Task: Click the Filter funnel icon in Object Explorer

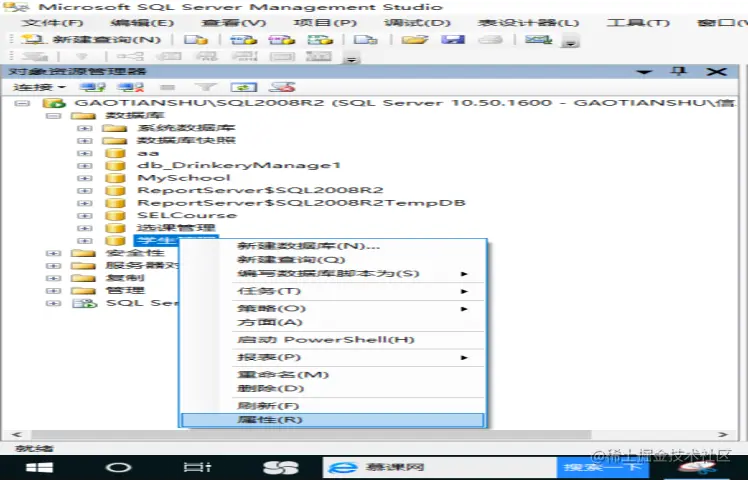Action: click(206, 87)
